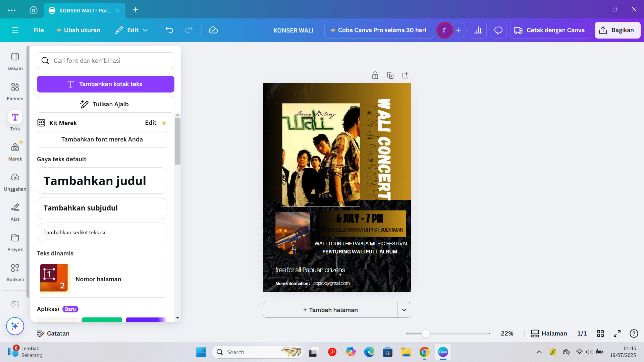644x362 pixels.
Task: Show hidden system tray icons
Action: click(539, 352)
